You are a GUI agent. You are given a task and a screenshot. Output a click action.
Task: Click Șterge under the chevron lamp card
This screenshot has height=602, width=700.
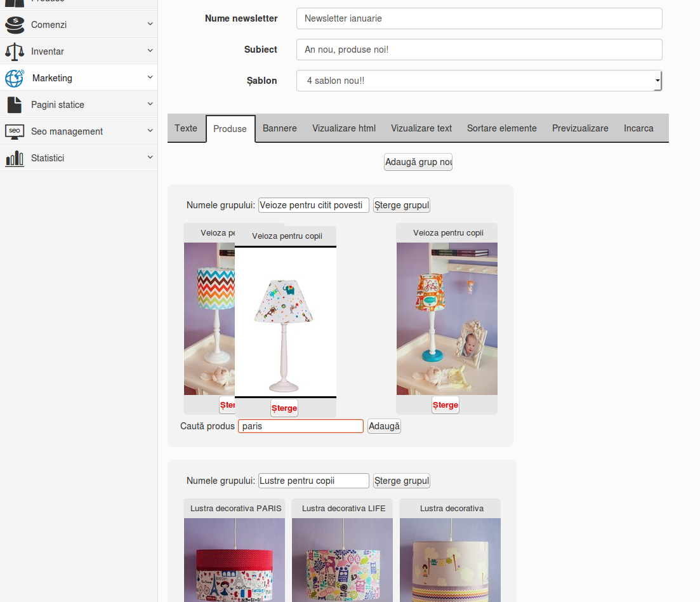227,405
